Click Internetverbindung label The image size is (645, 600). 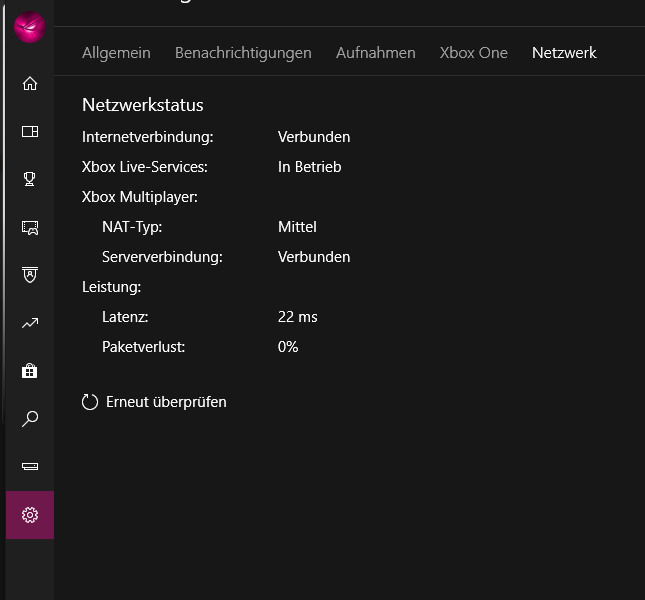point(147,137)
